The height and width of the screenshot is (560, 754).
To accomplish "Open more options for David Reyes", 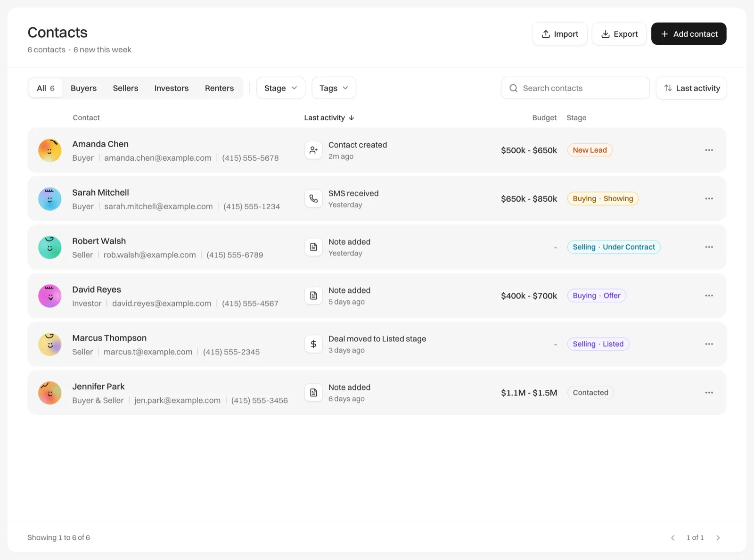I will (x=709, y=296).
